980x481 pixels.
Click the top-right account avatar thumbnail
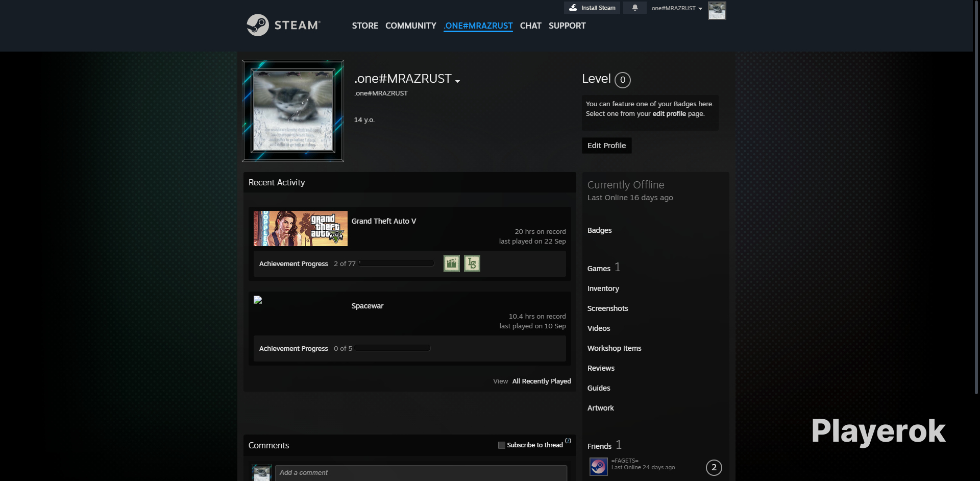[x=717, y=10]
